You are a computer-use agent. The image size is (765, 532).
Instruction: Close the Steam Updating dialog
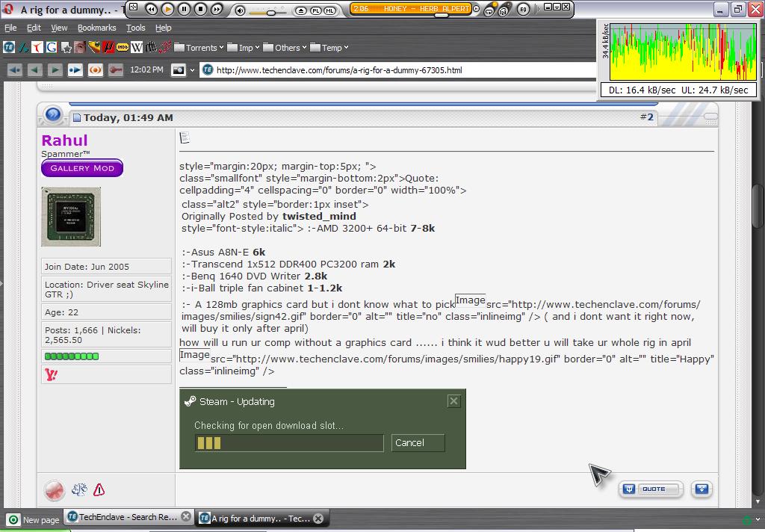[453, 401]
